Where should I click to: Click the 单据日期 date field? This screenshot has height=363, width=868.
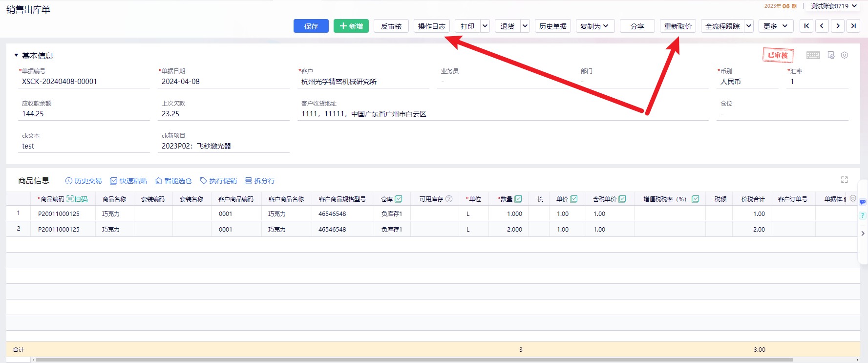[224, 82]
